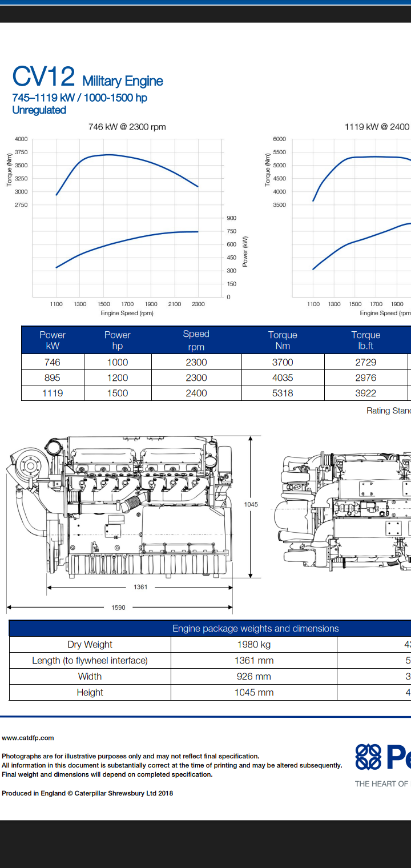This screenshot has height=868, width=411.
Task: Click the 1361 length dimension label
Action: click(140, 587)
